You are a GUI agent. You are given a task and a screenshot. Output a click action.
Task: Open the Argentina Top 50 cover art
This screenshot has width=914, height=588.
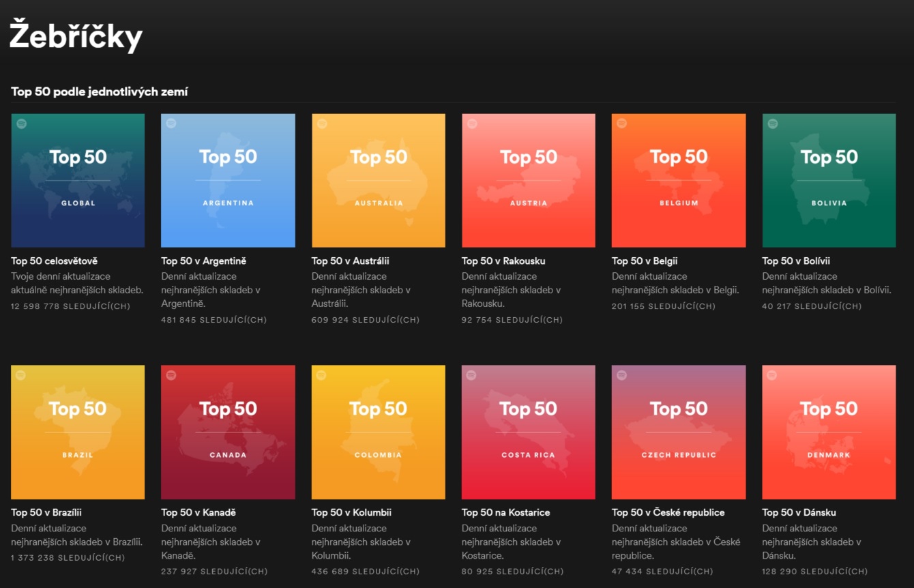pos(228,180)
